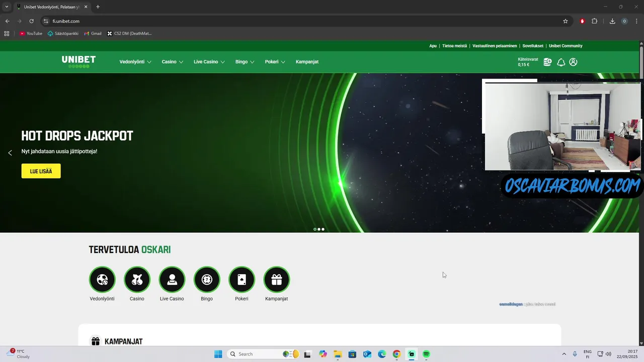Open Spotify from the taskbar
644x362 pixels.
426,354
